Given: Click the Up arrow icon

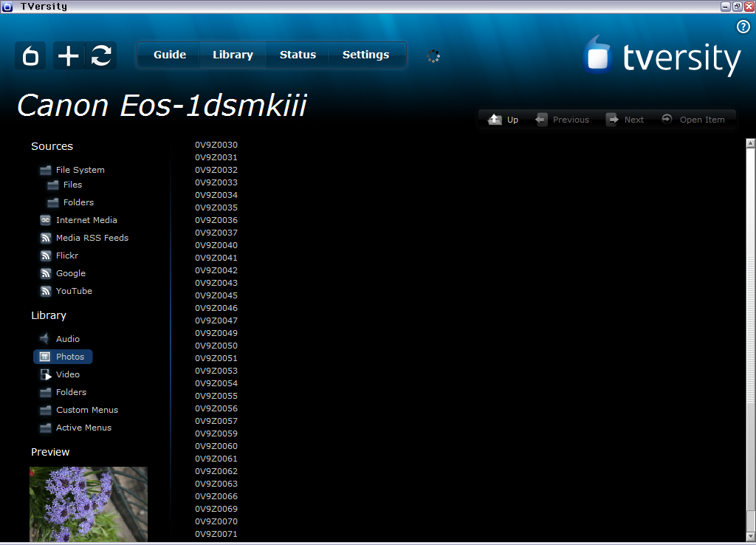Looking at the screenshot, I should point(495,119).
